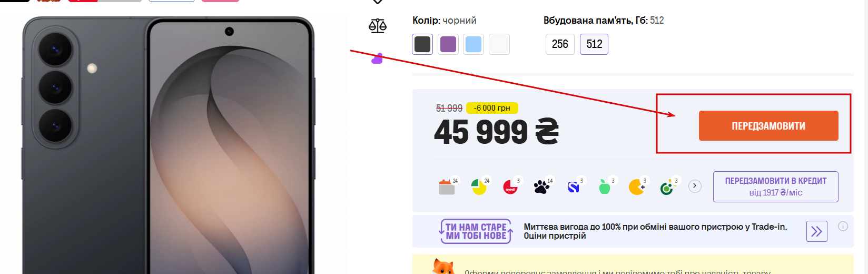This screenshot has width=868, height=274.
Task: Select the orange pacman installment icon
Action: (637, 187)
